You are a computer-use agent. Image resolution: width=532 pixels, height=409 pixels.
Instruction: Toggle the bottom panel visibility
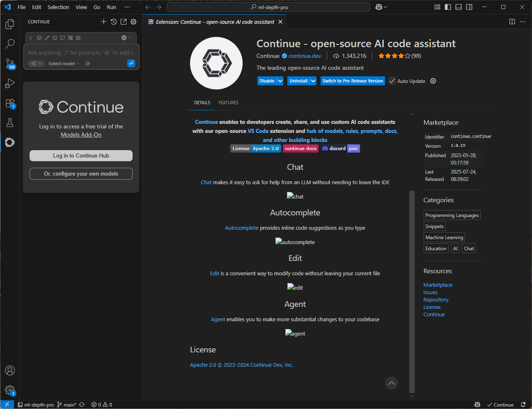point(459,7)
